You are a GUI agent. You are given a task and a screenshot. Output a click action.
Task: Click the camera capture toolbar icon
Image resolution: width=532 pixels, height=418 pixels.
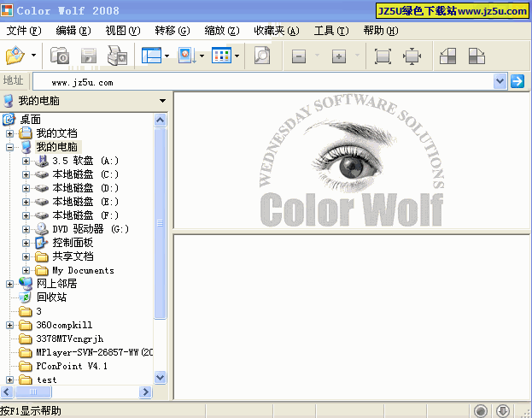pyautogui.click(x=60, y=56)
